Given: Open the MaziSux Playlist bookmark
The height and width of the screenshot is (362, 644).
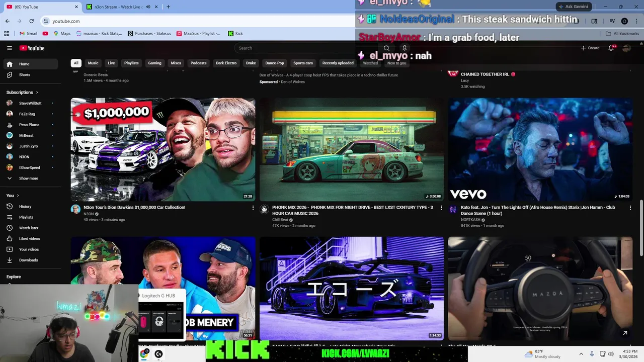Looking at the screenshot, I should [198, 34].
